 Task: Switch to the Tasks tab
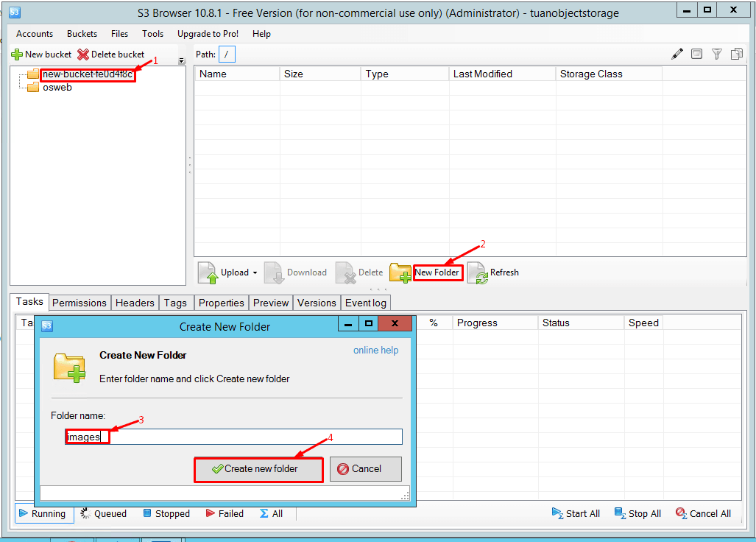click(29, 302)
